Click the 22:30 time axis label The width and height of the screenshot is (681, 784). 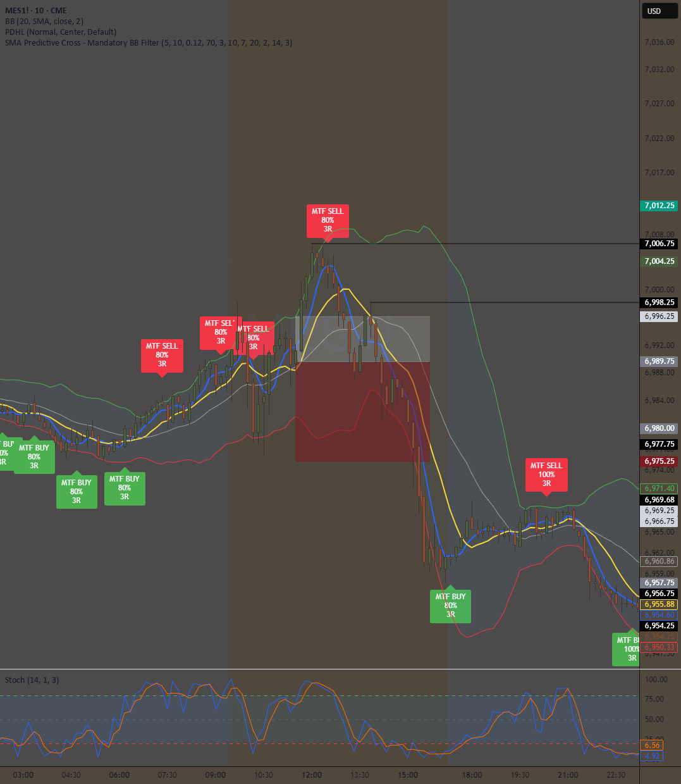(616, 775)
